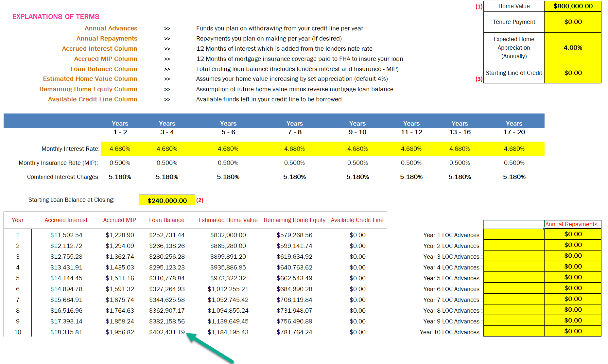Click the first $0.00 Annual Repayments cell
Viewport: 608px width, 364px height.
coord(573,234)
